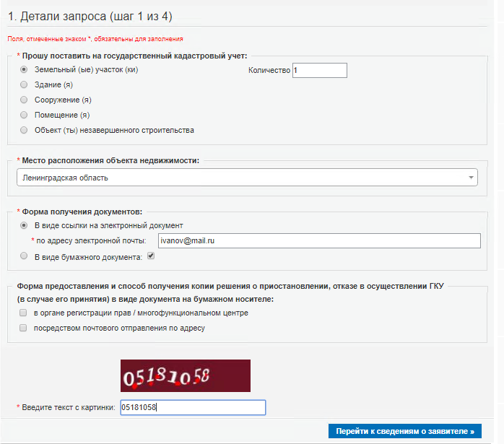Click the captcha image 05181058

pos(186,375)
